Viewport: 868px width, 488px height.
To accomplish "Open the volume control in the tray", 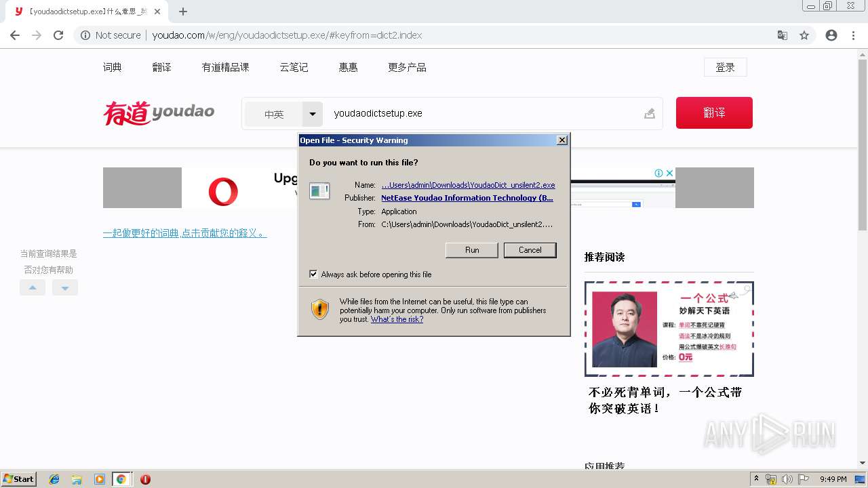I will click(x=787, y=479).
